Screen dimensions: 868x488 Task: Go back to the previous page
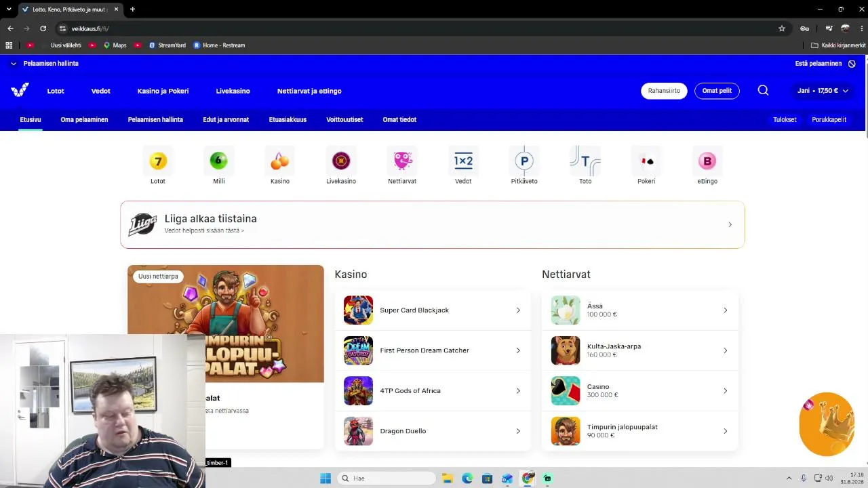coord(10,28)
